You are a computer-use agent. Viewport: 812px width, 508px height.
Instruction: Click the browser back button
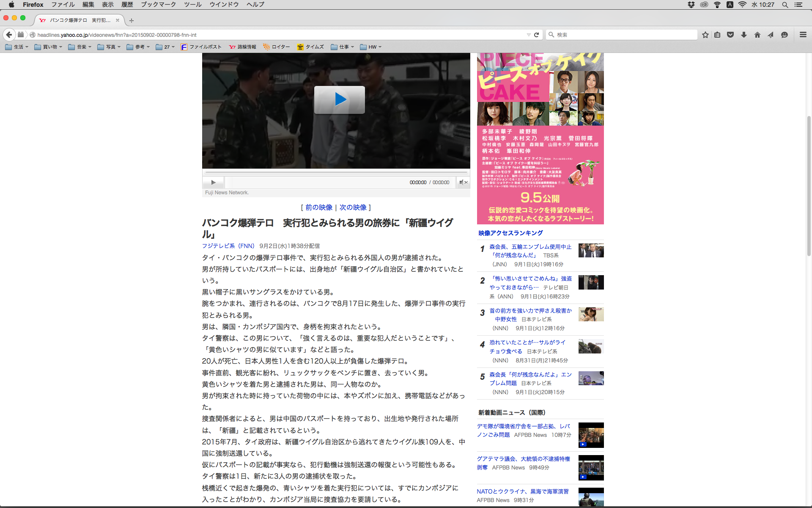(x=9, y=35)
